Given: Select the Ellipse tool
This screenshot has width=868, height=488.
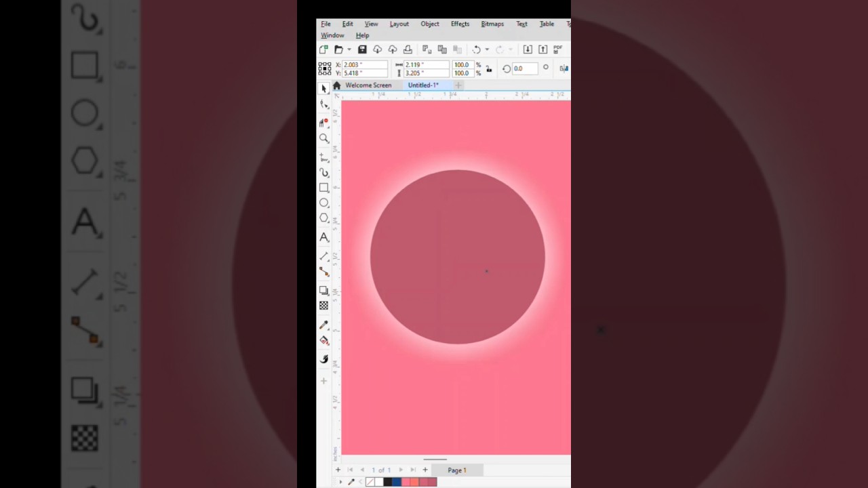Looking at the screenshot, I should tap(324, 203).
